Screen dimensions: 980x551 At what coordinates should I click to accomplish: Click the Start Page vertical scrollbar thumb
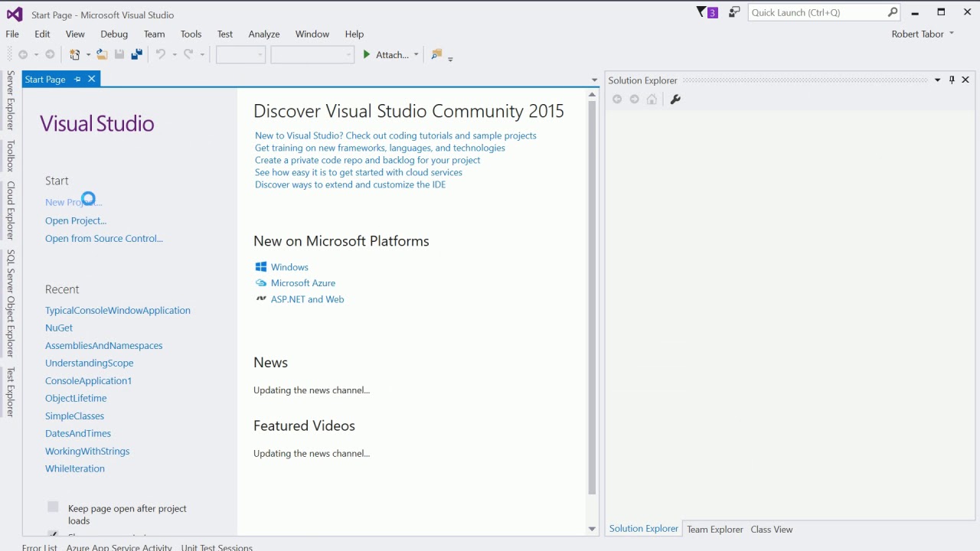592,297
